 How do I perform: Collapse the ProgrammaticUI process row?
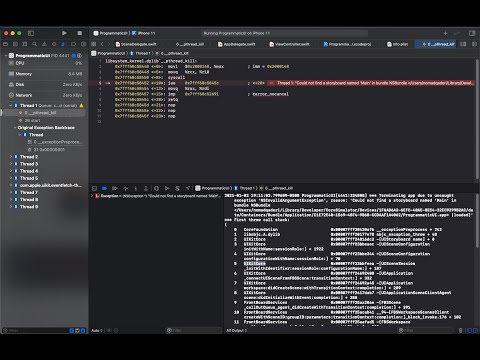click(6, 55)
